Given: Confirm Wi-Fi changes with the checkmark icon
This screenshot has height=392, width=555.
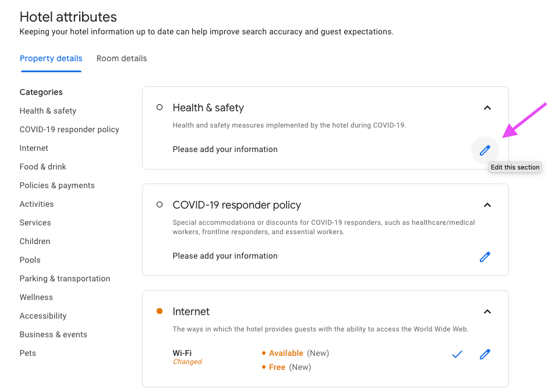Looking at the screenshot, I should [457, 354].
